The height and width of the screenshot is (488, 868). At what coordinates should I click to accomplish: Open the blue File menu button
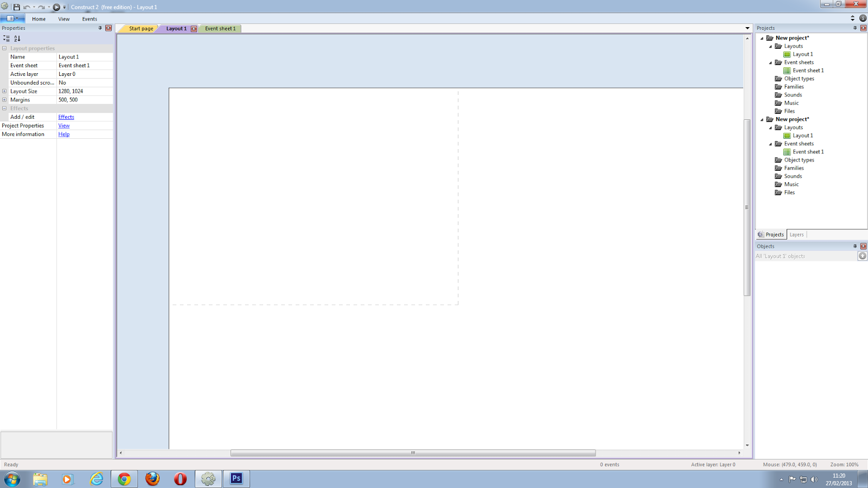click(12, 18)
